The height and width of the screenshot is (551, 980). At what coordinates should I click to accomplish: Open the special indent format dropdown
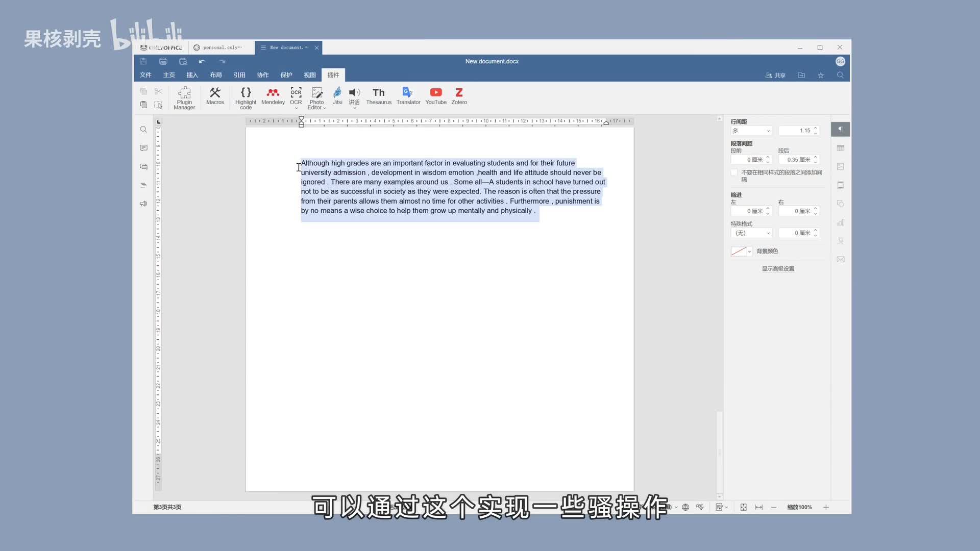pos(751,233)
